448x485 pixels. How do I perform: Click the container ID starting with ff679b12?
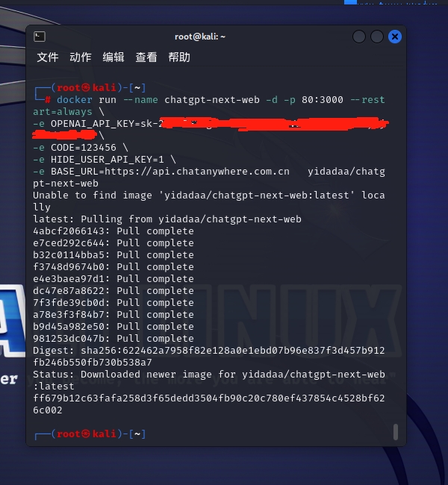(209, 404)
